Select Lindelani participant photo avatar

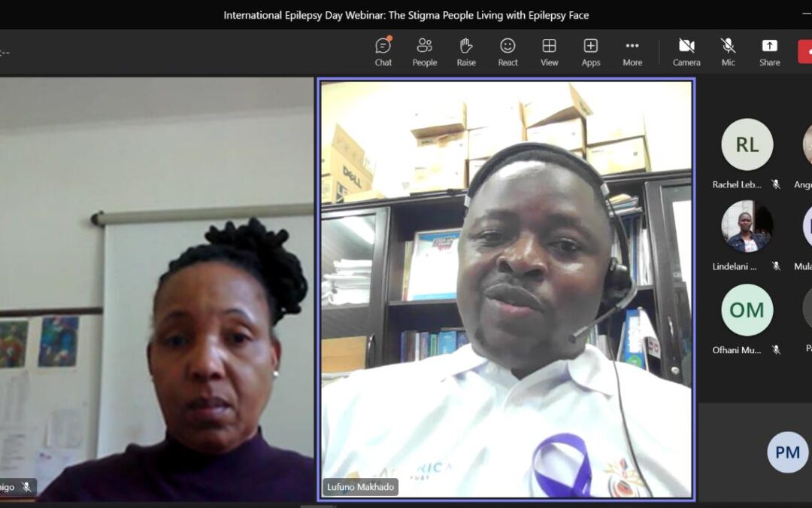pyautogui.click(x=747, y=227)
